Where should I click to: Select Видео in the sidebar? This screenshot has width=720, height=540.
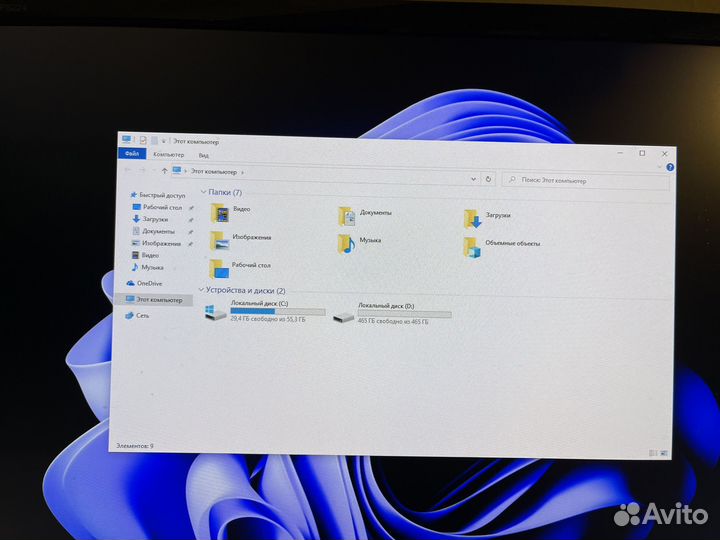tap(146, 255)
